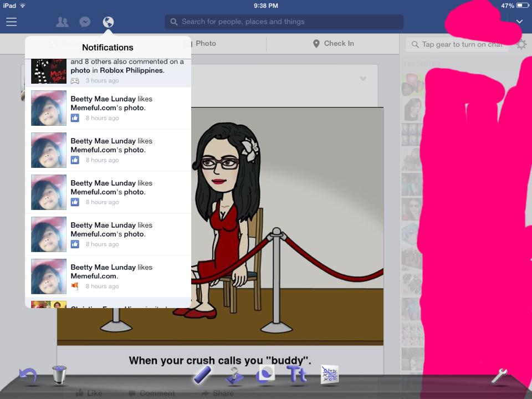This screenshot has height=399, width=532.
Task: Tap the Roblox Philippines group link
Action: 132,70
